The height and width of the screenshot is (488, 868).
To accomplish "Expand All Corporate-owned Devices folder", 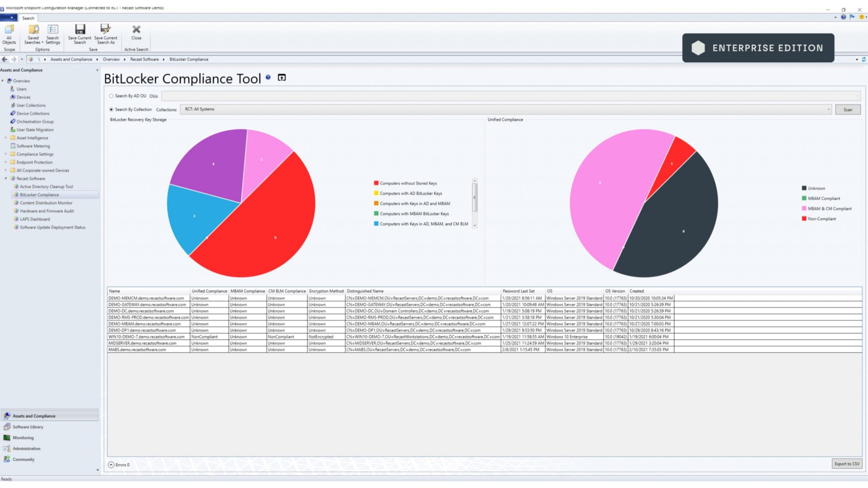I will (x=6, y=170).
